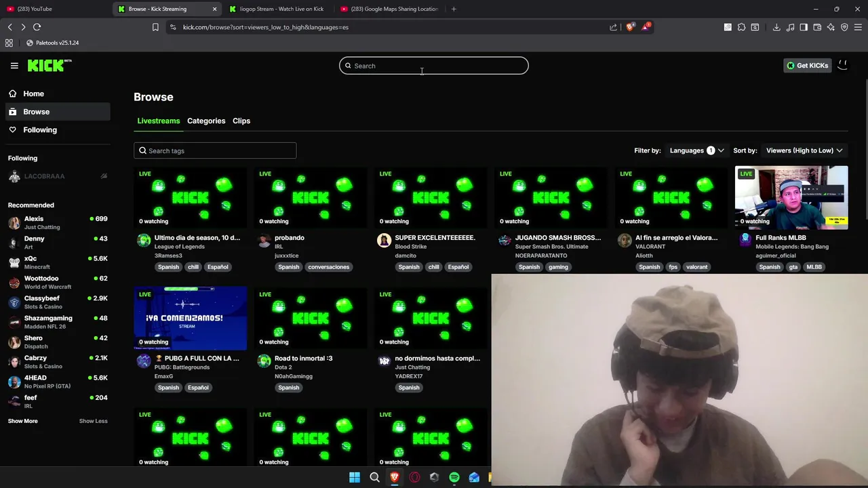Open Classybeef channel in Recommended
The height and width of the screenshot is (488, 868).
(57, 302)
